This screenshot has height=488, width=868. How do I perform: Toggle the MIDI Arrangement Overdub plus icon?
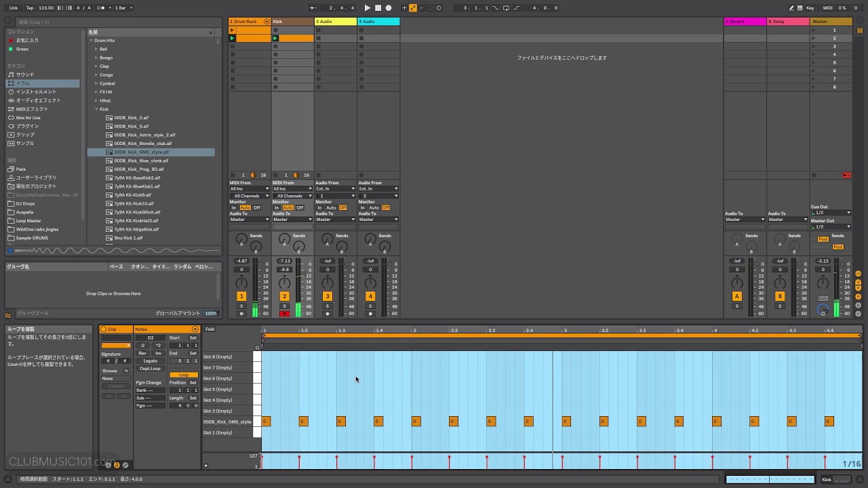(404, 7)
